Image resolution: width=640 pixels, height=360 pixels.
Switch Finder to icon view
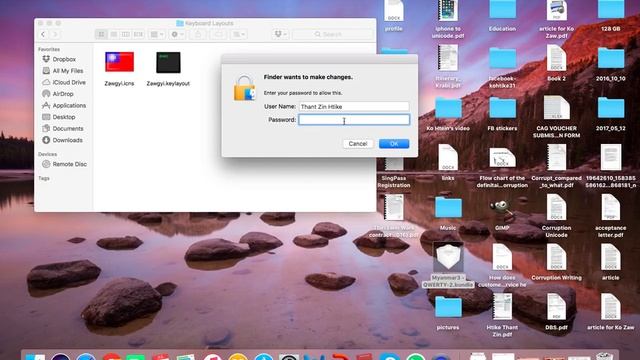(x=101, y=34)
